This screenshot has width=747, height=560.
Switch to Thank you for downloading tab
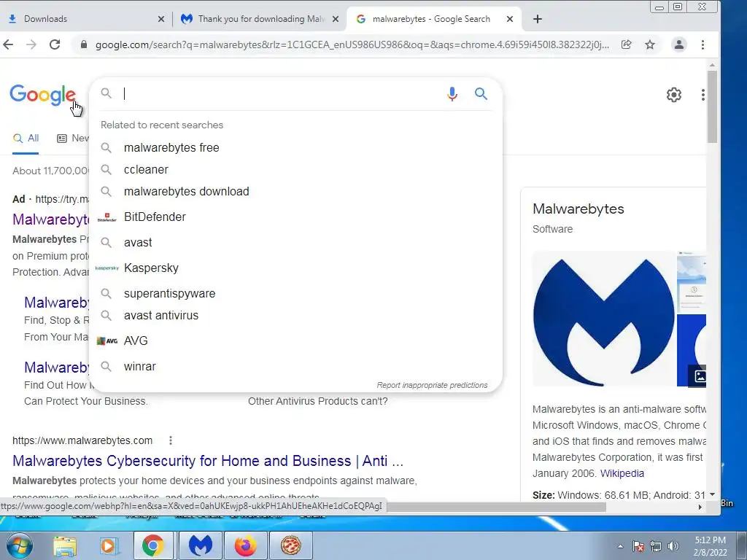(x=260, y=19)
